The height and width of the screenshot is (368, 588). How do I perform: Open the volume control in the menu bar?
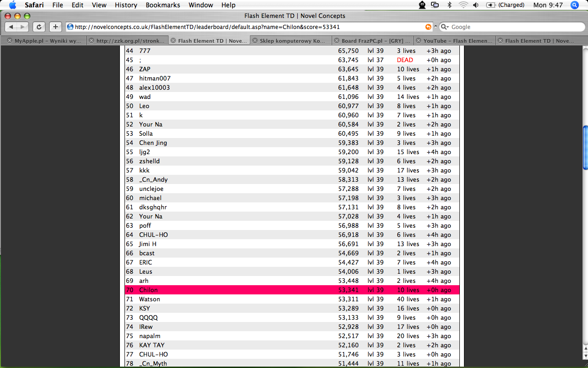[x=475, y=5]
